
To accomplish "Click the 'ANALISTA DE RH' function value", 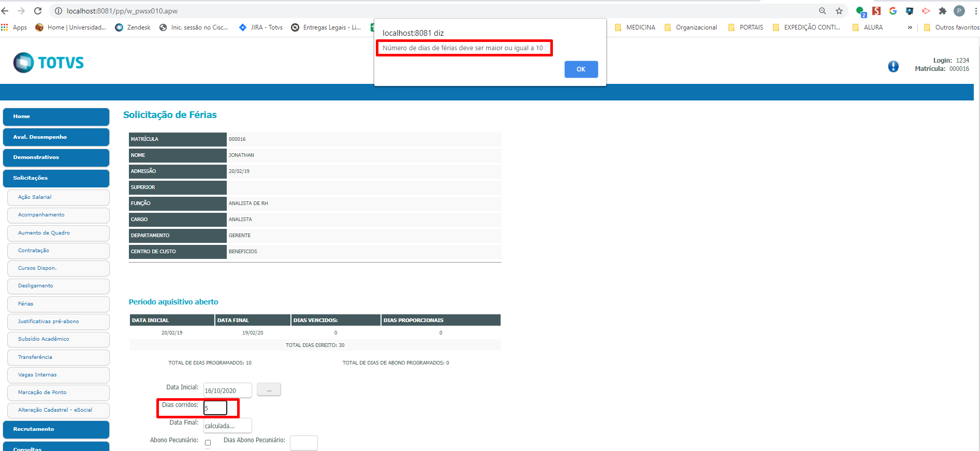I will point(248,203).
